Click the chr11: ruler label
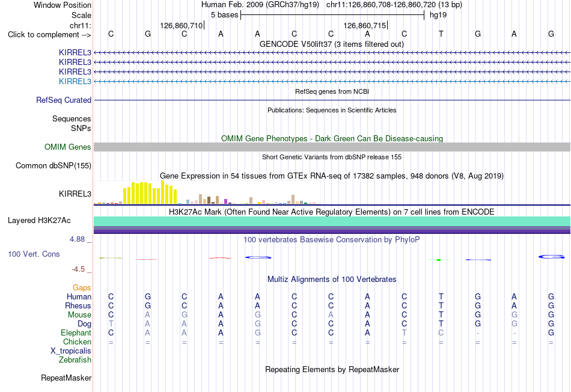This screenshot has width=571, height=392. (x=80, y=25)
